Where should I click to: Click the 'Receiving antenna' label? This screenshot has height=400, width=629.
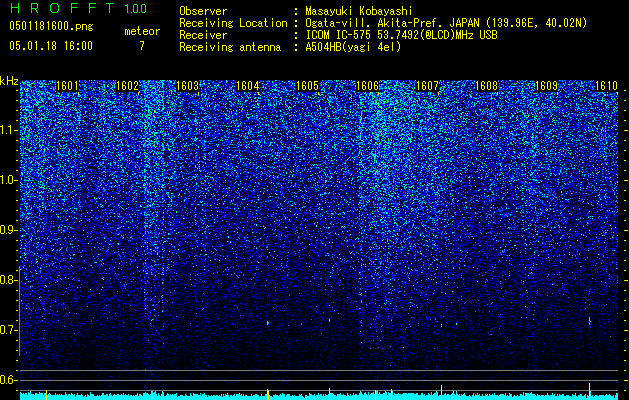(230, 47)
